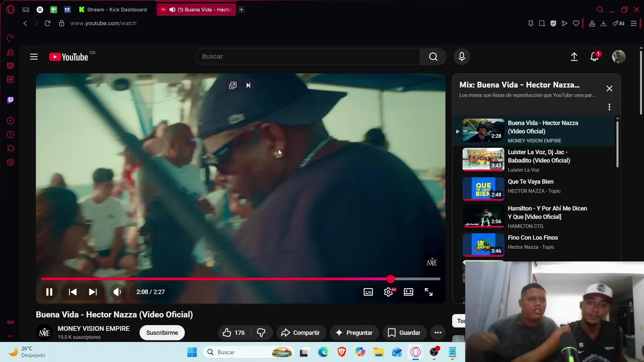644x362 pixels.
Task: Open MONEY VISION EMPIRE channel link
Action: click(94, 328)
